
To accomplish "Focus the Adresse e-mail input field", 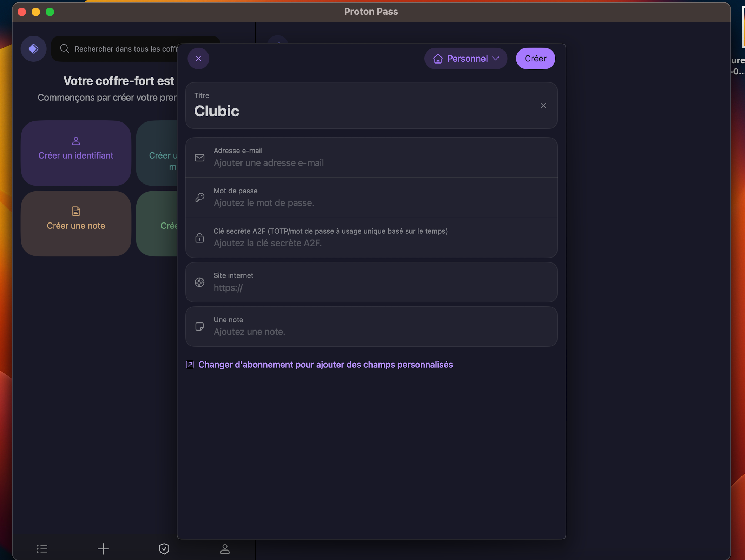I will [371, 158].
